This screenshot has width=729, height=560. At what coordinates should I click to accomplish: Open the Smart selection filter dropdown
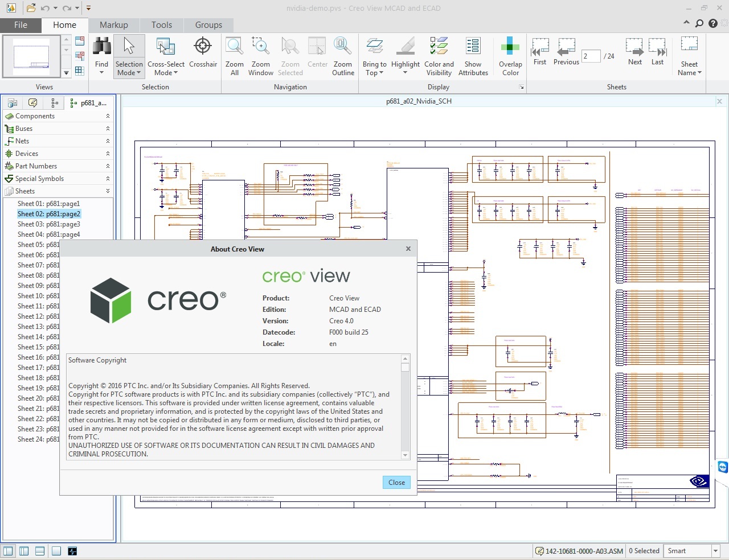pos(716,551)
